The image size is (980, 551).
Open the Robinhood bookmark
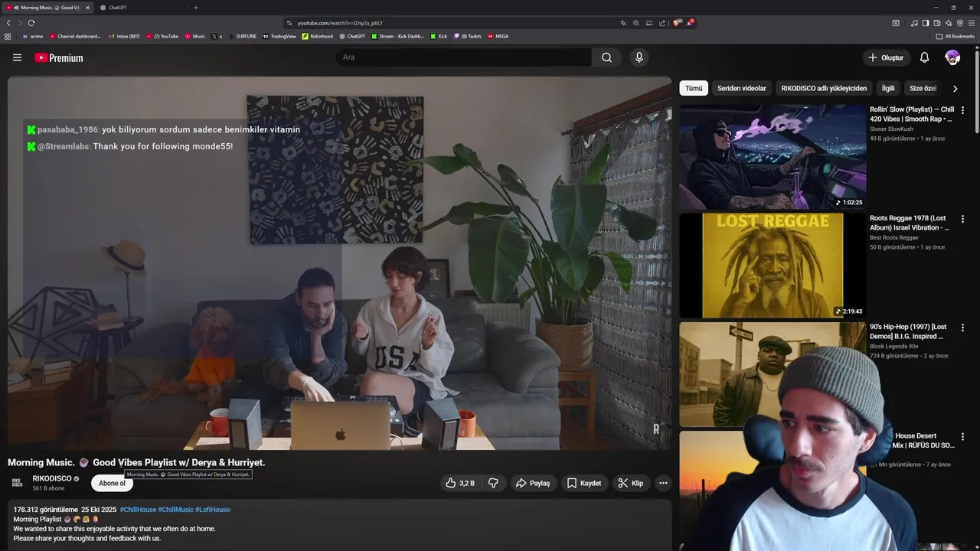click(318, 36)
